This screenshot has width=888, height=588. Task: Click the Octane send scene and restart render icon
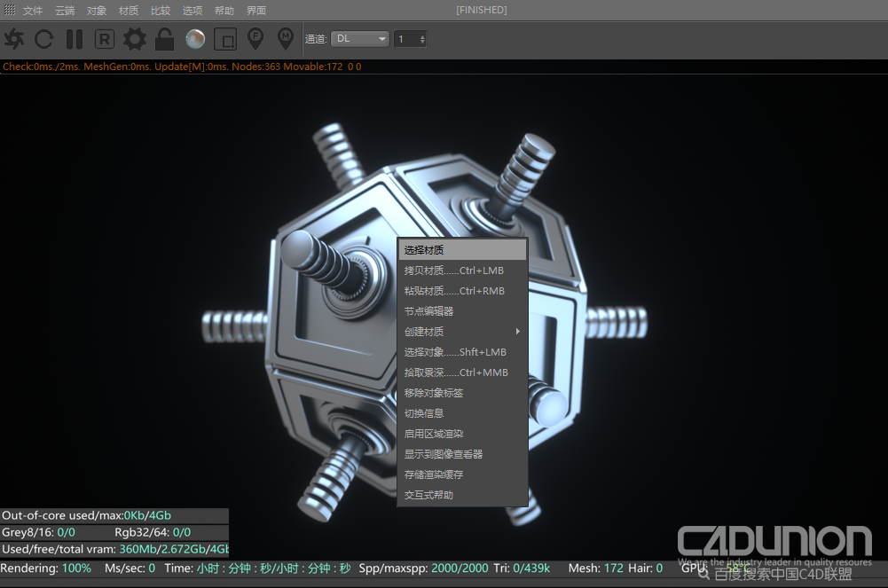coord(14,39)
